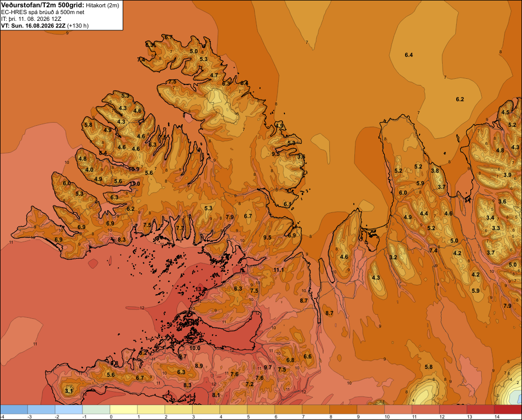Select the 6.4 temperature label over the sea

coord(409,55)
